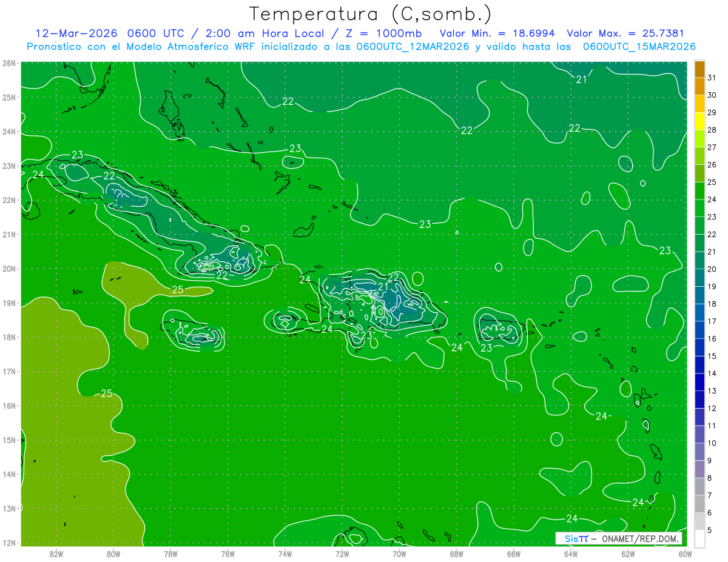Click the color bar value label "25"
The height and width of the screenshot is (562, 728).
point(712,182)
